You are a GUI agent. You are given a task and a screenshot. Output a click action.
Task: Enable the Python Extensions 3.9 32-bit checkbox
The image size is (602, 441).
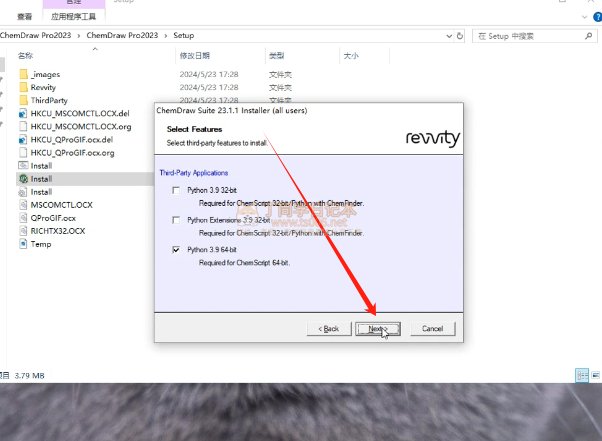click(x=176, y=220)
